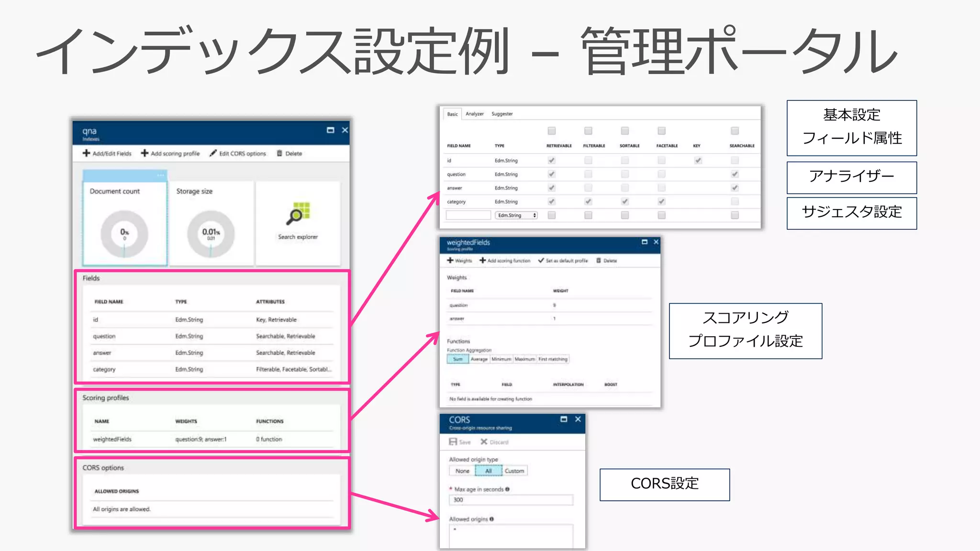Click the Max age in seconds input field
This screenshot has width=980, height=551.
(511, 500)
